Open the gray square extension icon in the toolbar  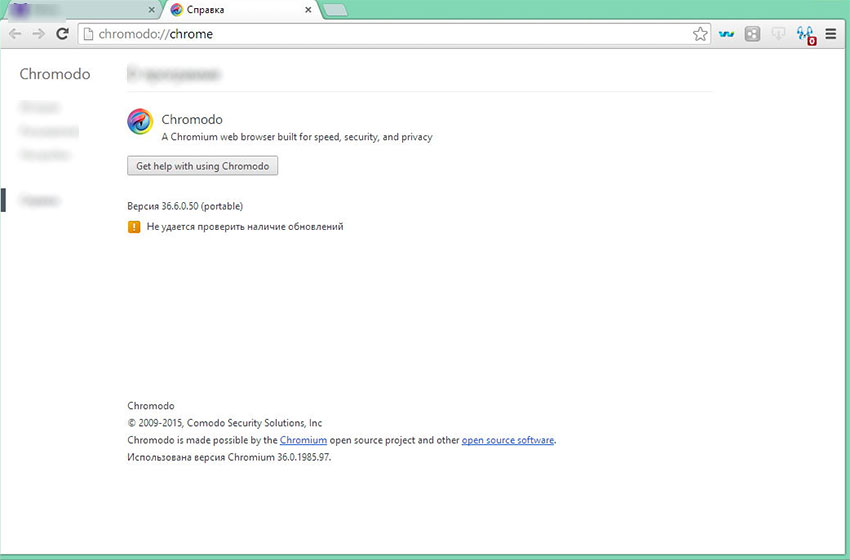click(x=753, y=34)
